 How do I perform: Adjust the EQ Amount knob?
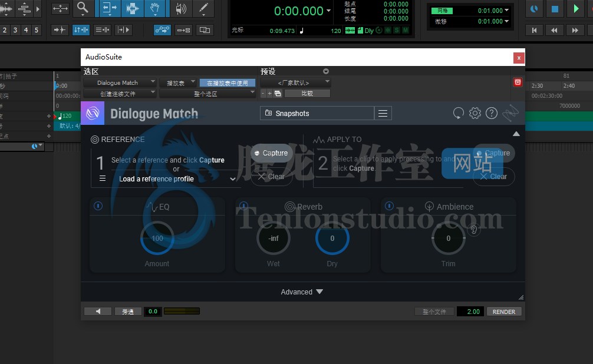coord(157,238)
